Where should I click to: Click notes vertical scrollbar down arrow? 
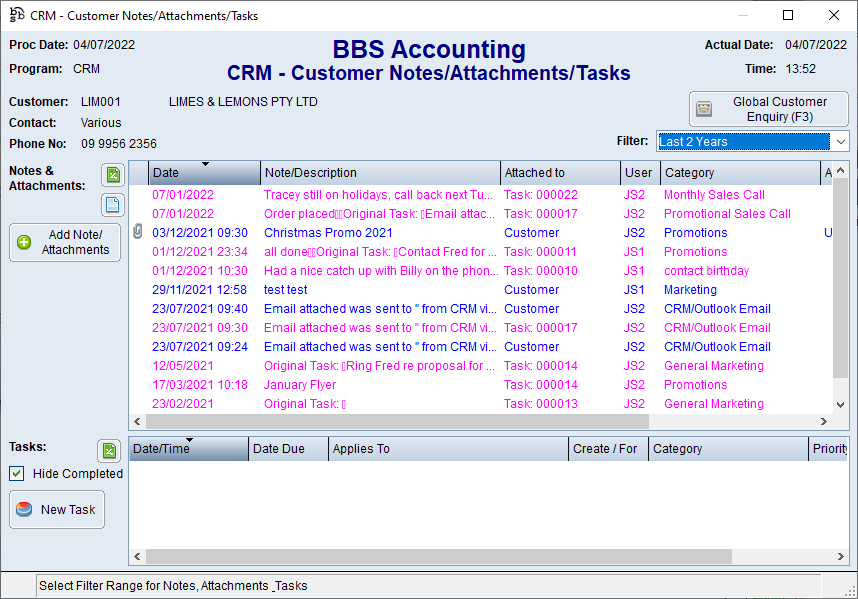(840, 404)
